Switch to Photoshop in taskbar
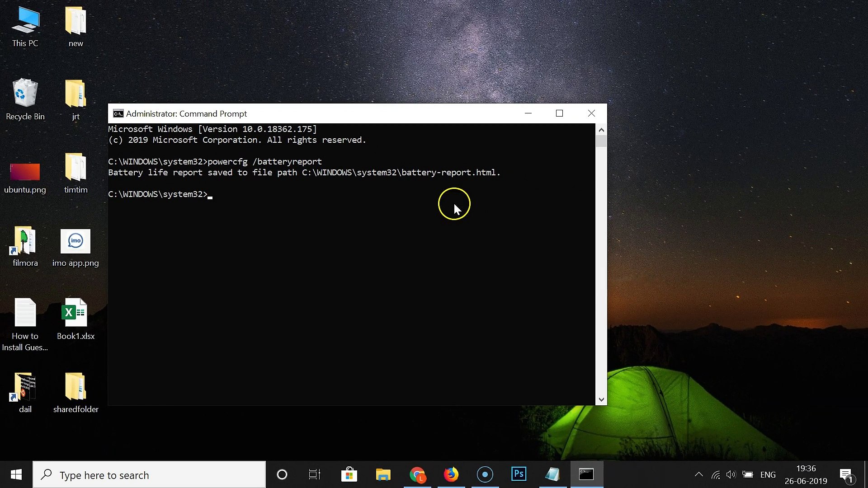Viewport: 868px width, 488px height. pos(519,474)
